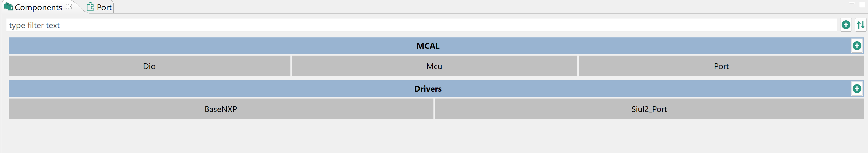Open the Dio component
The height and width of the screenshot is (153, 868).
coord(149,66)
